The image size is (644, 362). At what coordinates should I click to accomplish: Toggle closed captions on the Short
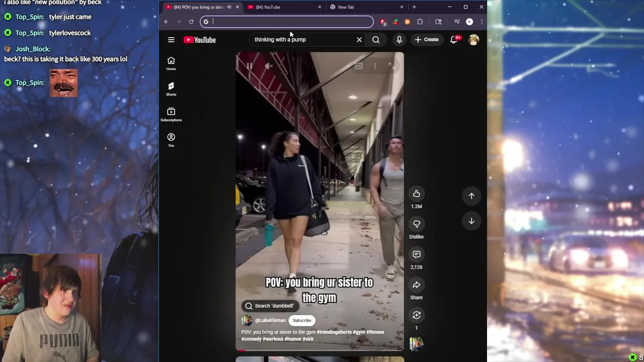click(x=359, y=66)
